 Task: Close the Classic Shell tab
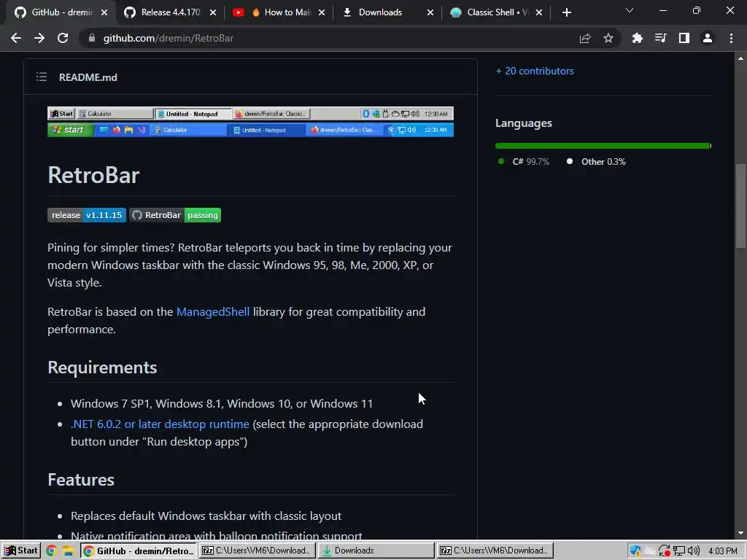[x=539, y=13]
